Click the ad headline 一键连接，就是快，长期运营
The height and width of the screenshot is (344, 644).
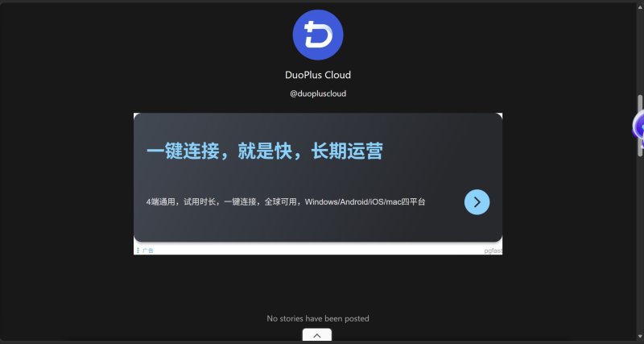[265, 151]
